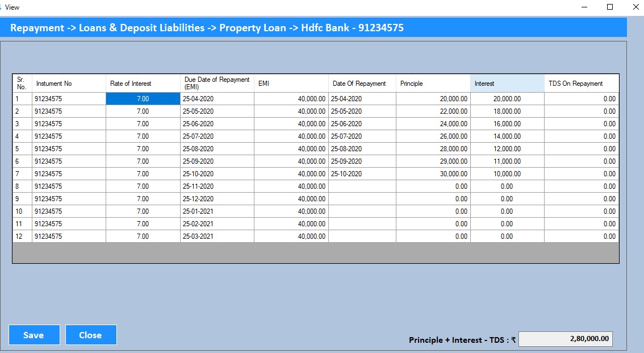Click the Date Of Repayment column header
Screen dimensions: 644x353
click(362, 84)
